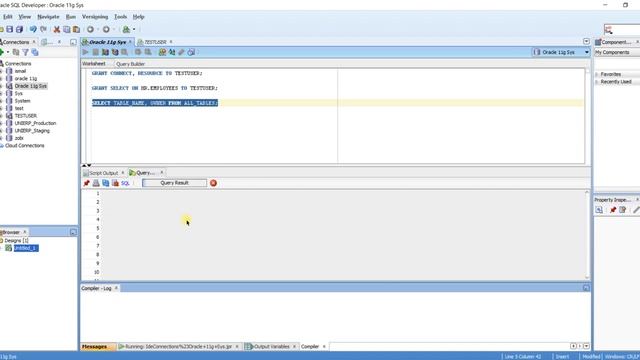
Task: Click the Back navigation circle icon
Action: click(x=90, y=29)
